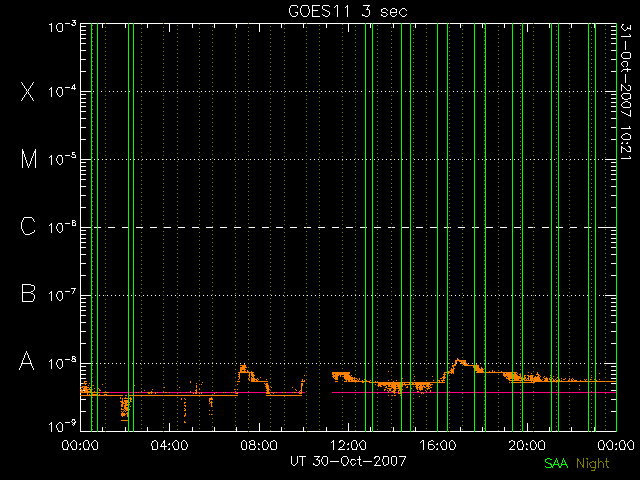Click the 04:00 time axis label
This screenshot has width=640, height=480.
[x=169, y=445]
